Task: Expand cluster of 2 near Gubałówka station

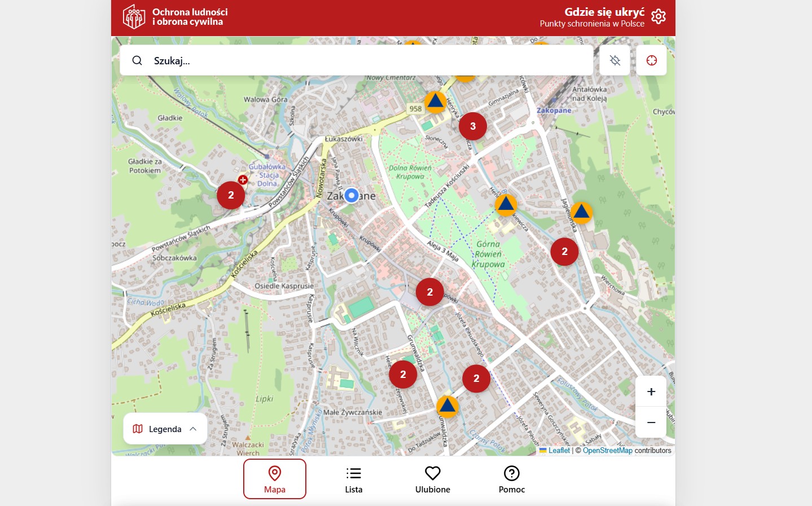Action: pyautogui.click(x=231, y=195)
